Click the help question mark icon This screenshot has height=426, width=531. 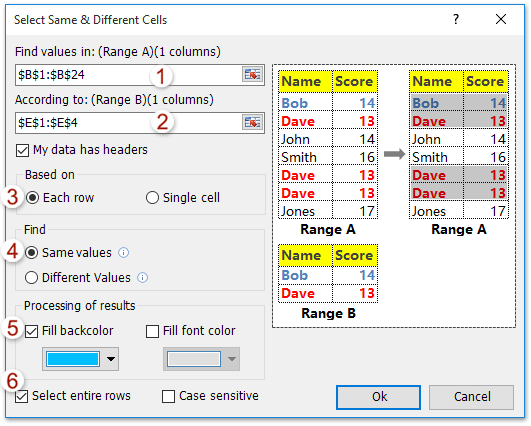pos(456,19)
